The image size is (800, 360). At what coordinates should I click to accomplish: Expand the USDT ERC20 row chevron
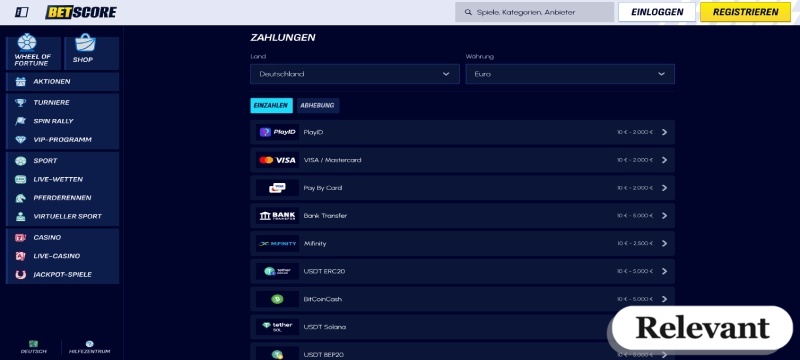[x=664, y=271]
